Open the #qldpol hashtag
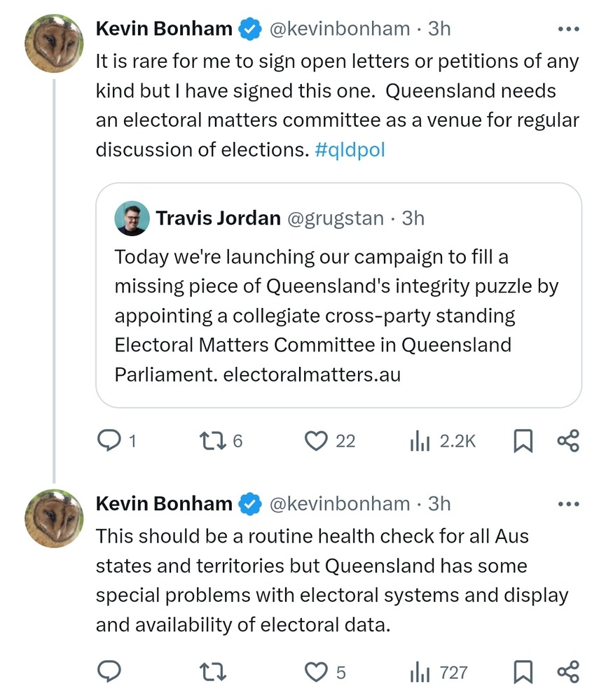This screenshot has width=606, height=700. (x=350, y=150)
